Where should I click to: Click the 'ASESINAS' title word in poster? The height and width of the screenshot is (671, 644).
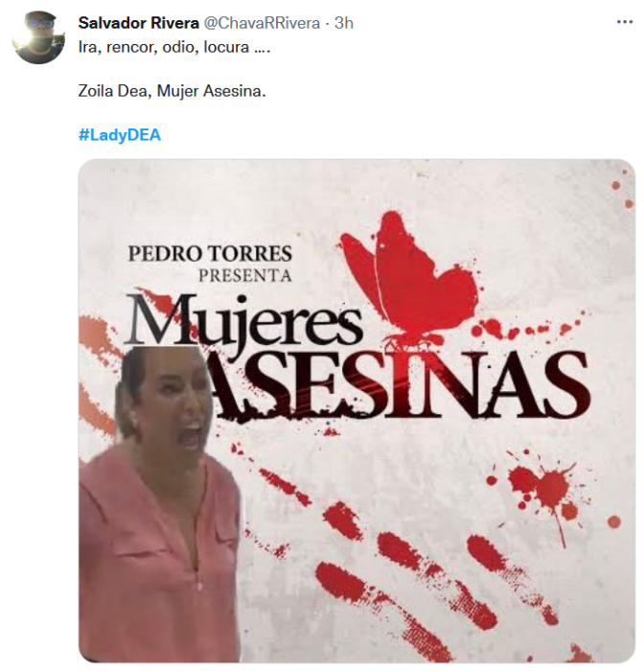click(398, 383)
